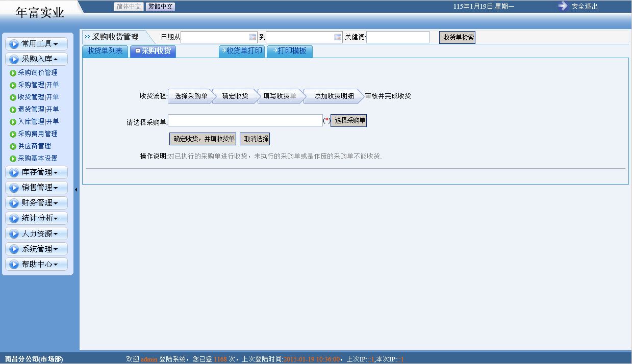The height and width of the screenshot is (364, 632).
Task: Expand the 库存管理 menu group
Action: click(x=36, y=172)
